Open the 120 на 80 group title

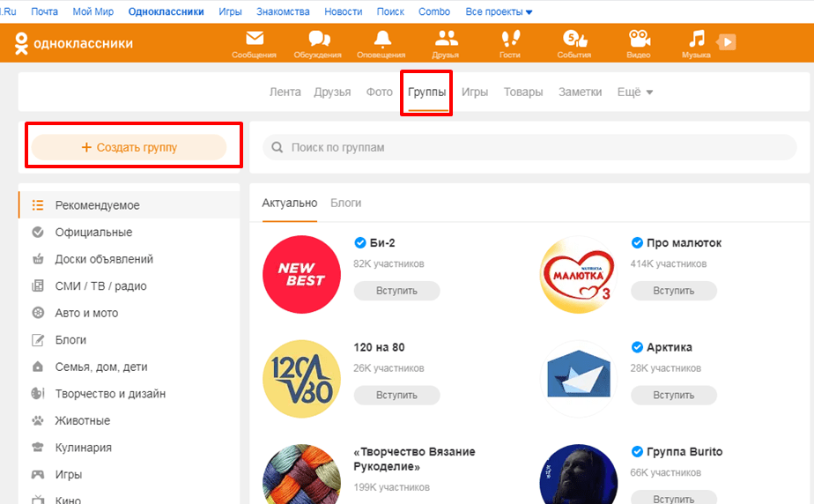click(379, 347)
